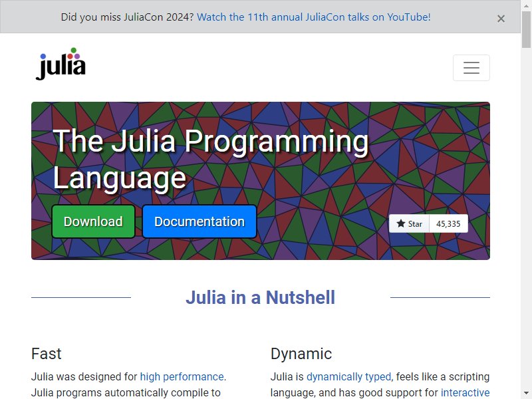Click the vertical scrollbar thumb
This screenshot has width=532, height=399.
point(526,30)
